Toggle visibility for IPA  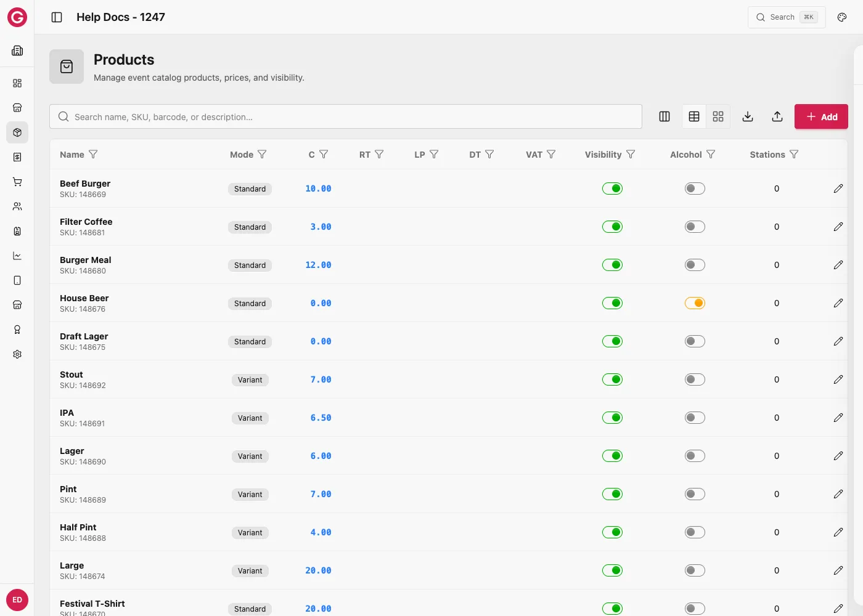(612, 418)
